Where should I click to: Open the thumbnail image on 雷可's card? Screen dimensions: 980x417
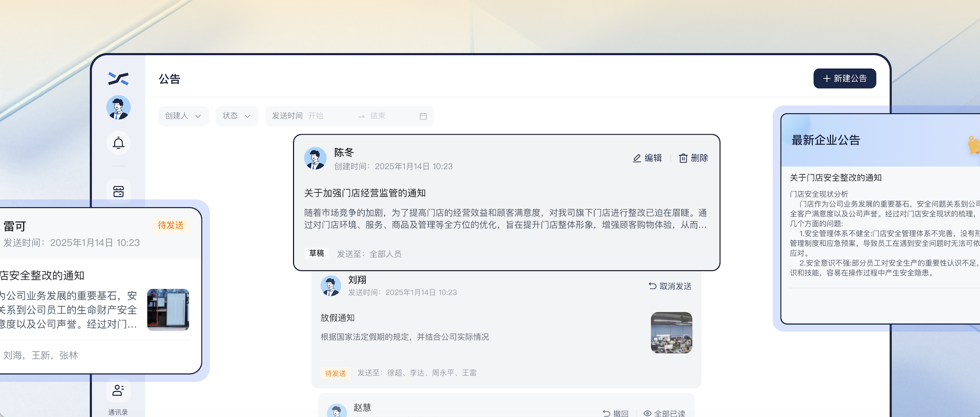coord(168,310)
